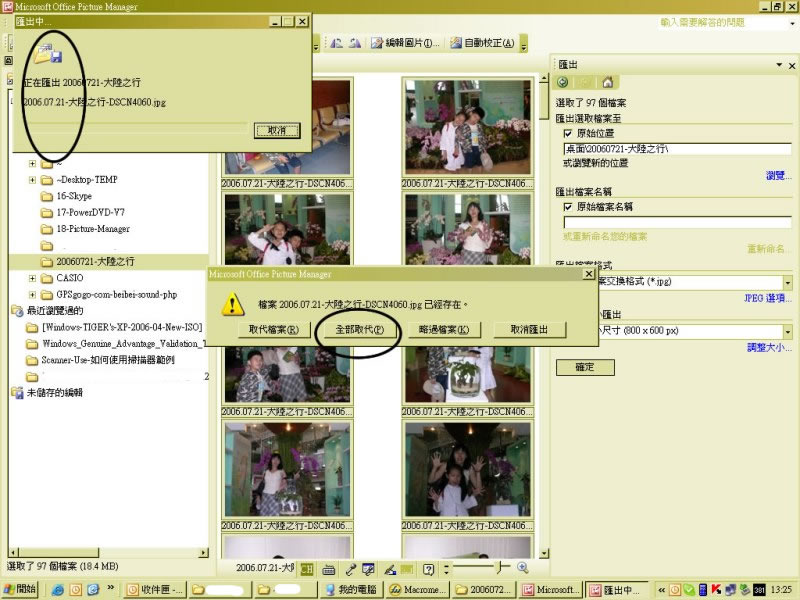Open the 匯出 task pane menu arrow
The image size is (800, 600).
click(x=779, y=65)
